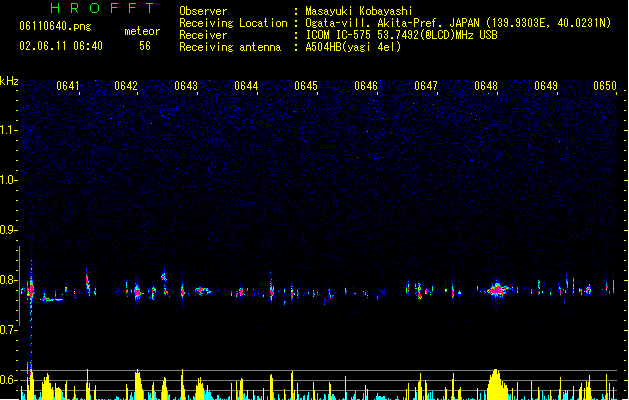This screenshot has width=629, height=400.
Task: Click the 0648 time marker
Action: [486, 86]
